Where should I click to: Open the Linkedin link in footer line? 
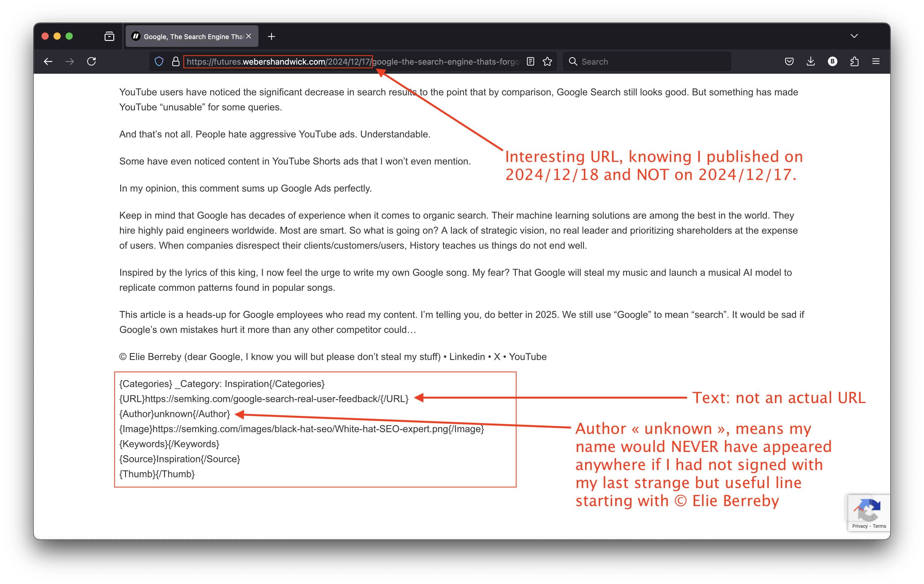click(467, 357)
